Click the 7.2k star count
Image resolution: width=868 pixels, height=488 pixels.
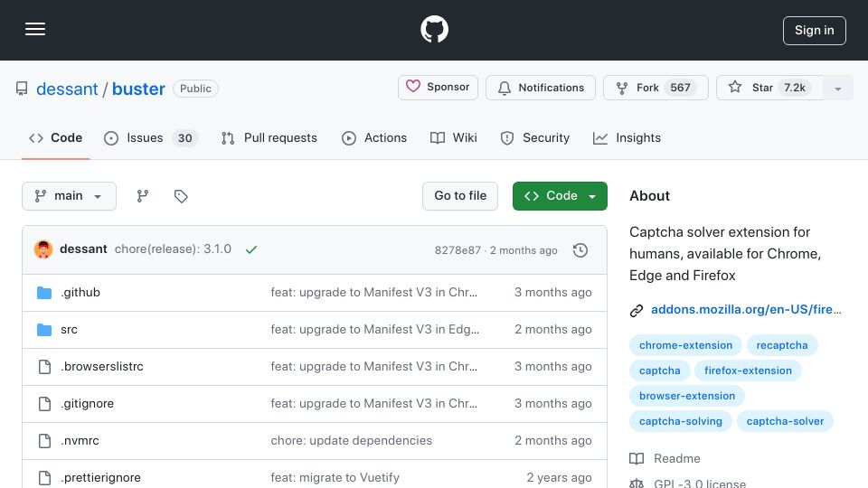795,88
